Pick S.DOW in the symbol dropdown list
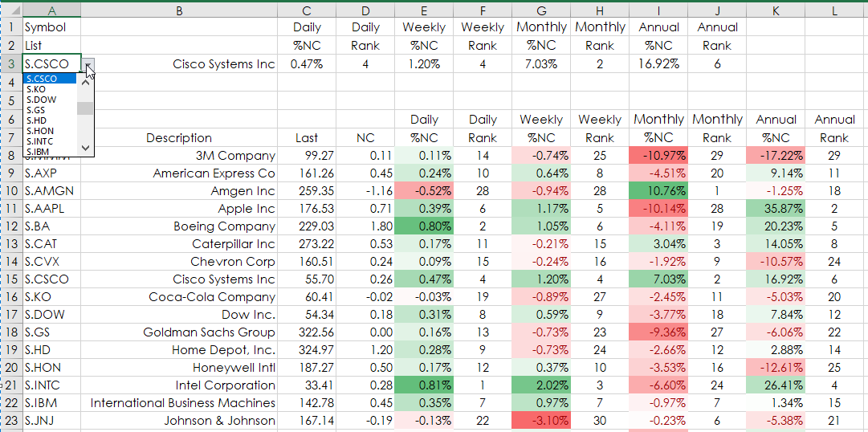 point(50,100)
